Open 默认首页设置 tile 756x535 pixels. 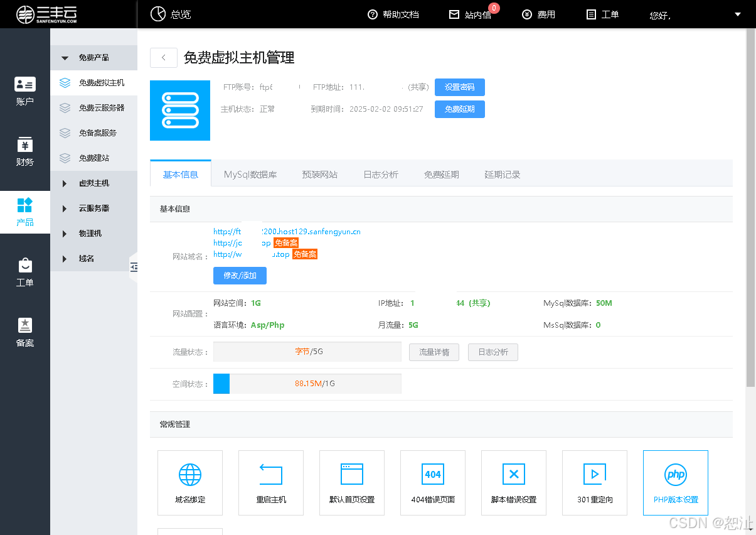coord(352,483)
